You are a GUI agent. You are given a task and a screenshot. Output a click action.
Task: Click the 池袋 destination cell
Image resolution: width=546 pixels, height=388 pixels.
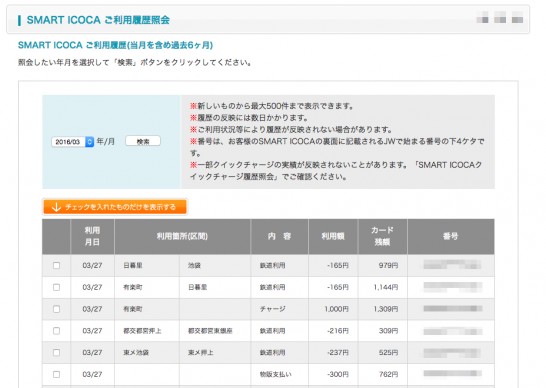[x=215, y=265]
